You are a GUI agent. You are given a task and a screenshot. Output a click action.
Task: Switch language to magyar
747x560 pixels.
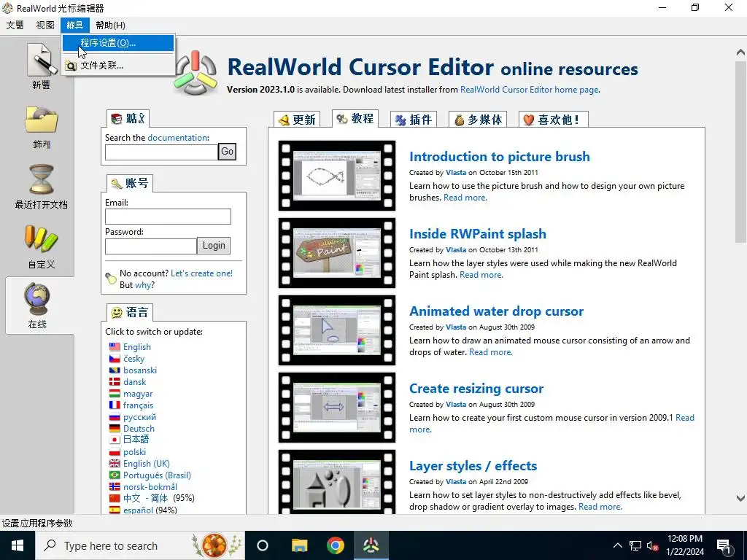[138, 394]
